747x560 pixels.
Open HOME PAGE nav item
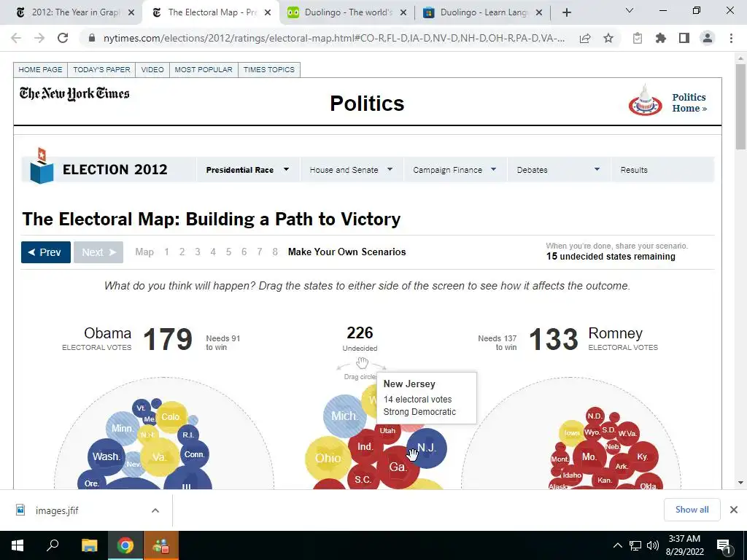click(41, 69)
